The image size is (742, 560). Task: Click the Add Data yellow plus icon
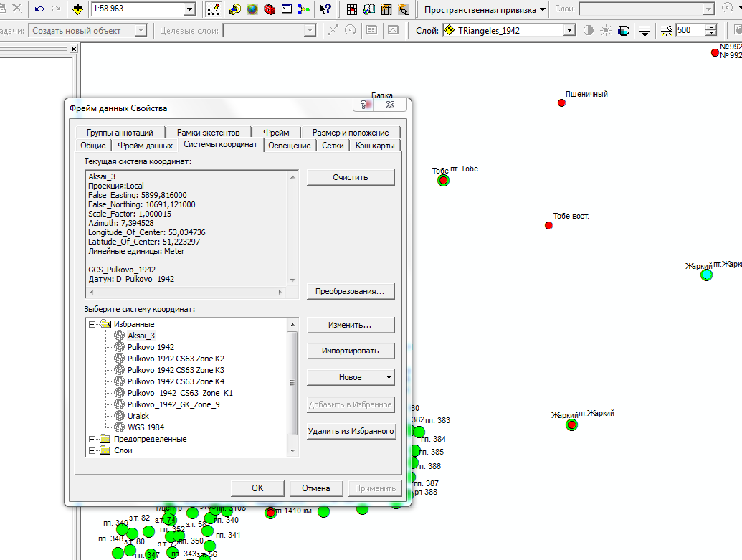coord(77,9)
